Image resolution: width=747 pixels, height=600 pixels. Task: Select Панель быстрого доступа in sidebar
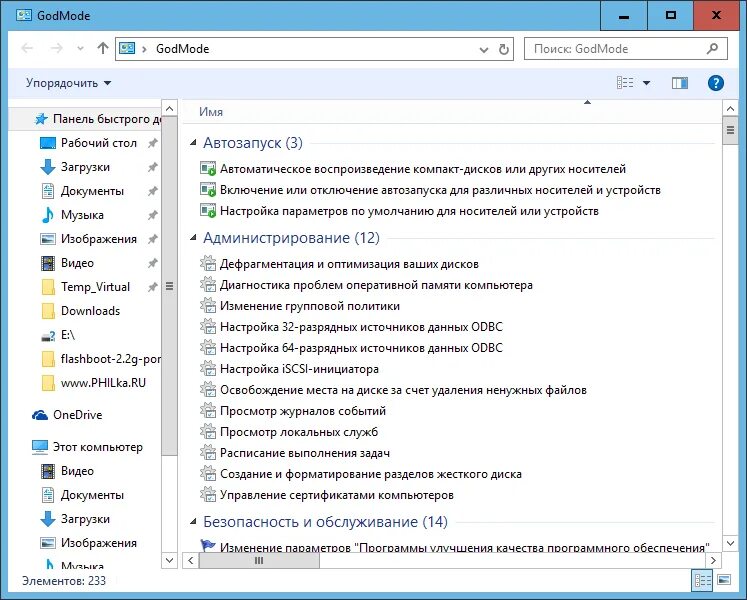(86, 119)
